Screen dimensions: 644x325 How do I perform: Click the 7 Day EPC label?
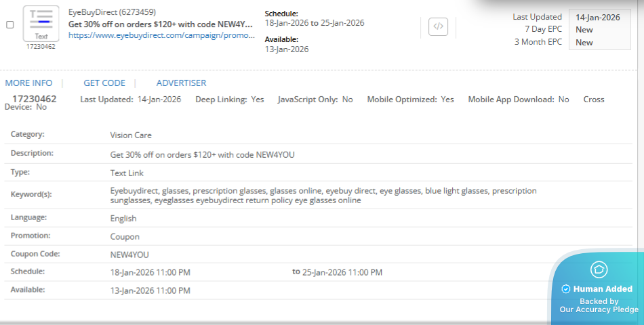pyautogui.click(x=538, y=29)
